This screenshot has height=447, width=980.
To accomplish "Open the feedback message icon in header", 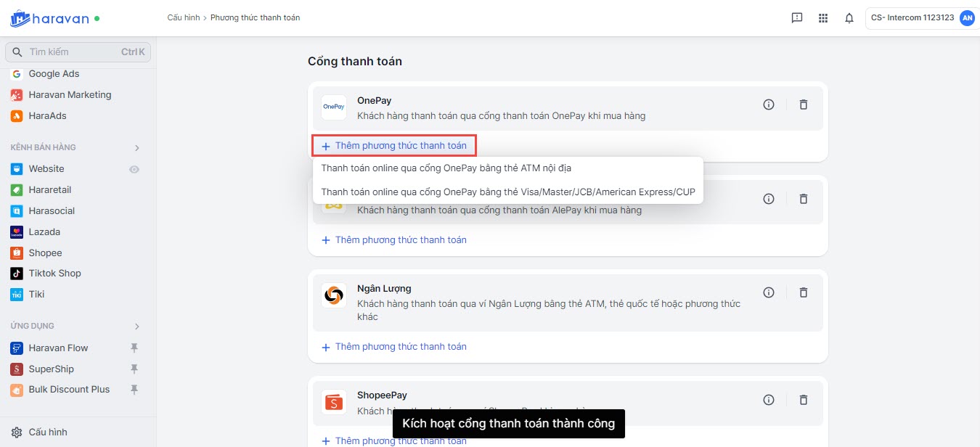I will tap(797, 18).
